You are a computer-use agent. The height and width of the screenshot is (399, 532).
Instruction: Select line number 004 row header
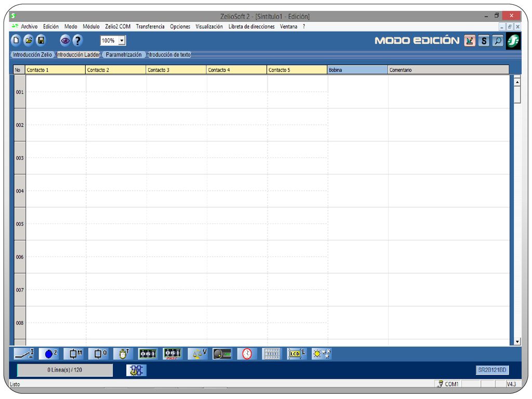point(20,191)
